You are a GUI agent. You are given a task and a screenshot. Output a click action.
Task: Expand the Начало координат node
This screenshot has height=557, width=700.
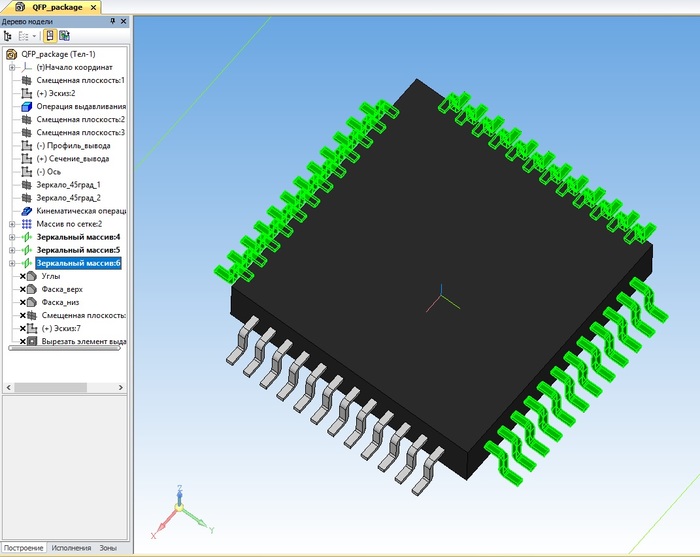coord(12,67)
